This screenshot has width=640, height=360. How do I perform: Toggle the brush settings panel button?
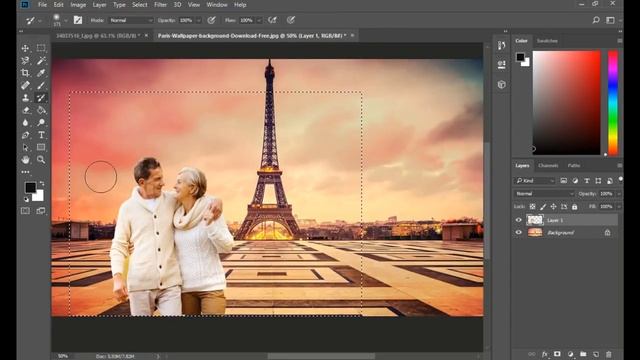coord(78,20)
